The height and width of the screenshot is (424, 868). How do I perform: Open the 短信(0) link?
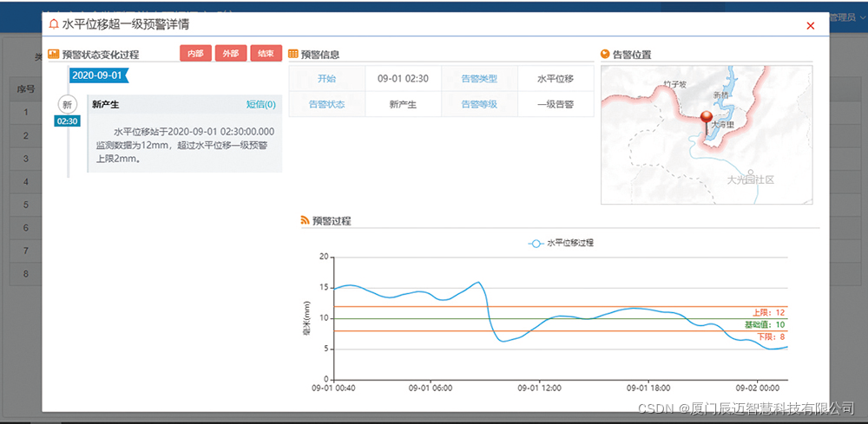260,104
